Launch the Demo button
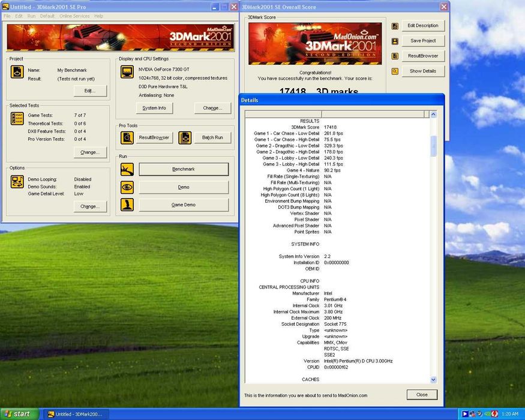 [184, 187]
